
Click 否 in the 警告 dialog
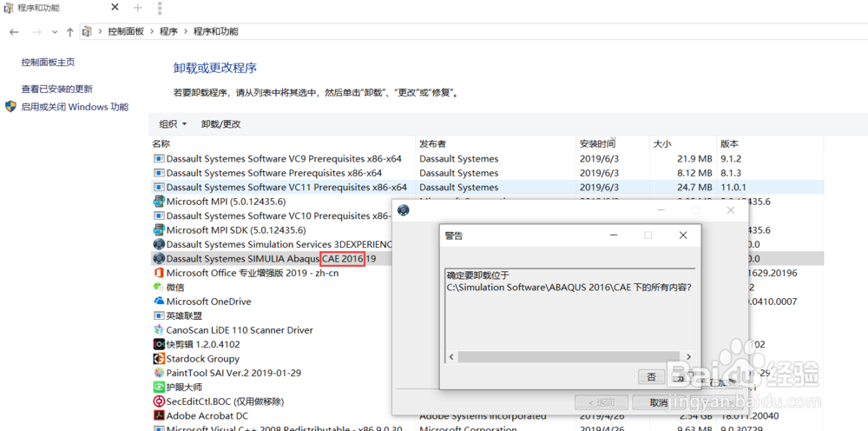[x=651, y=377]
